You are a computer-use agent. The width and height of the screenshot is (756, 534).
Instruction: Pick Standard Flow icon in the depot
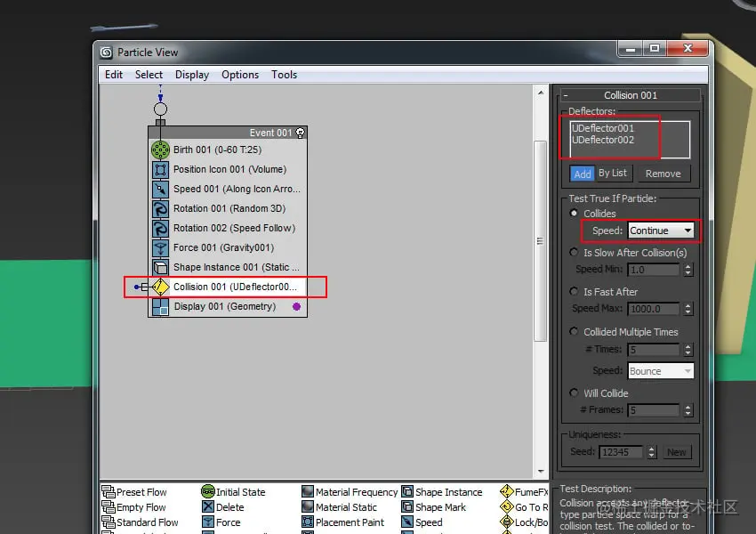[108, 522]
